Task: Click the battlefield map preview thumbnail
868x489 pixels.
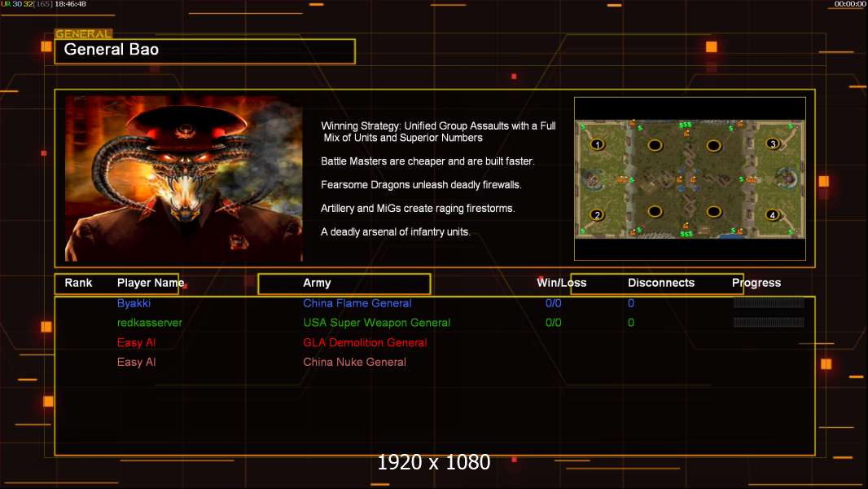Action: (690, 178)
